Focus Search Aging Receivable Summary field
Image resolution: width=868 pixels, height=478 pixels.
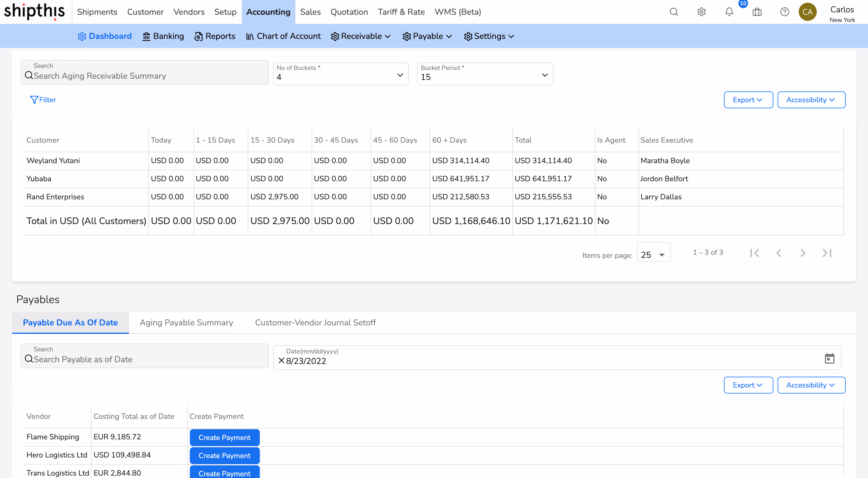click(144, 72)
